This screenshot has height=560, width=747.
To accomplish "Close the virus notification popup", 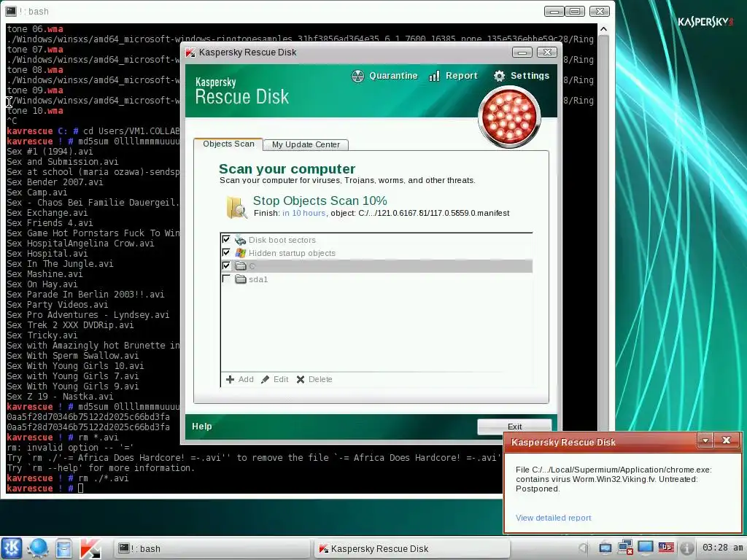I will (726, 440).
